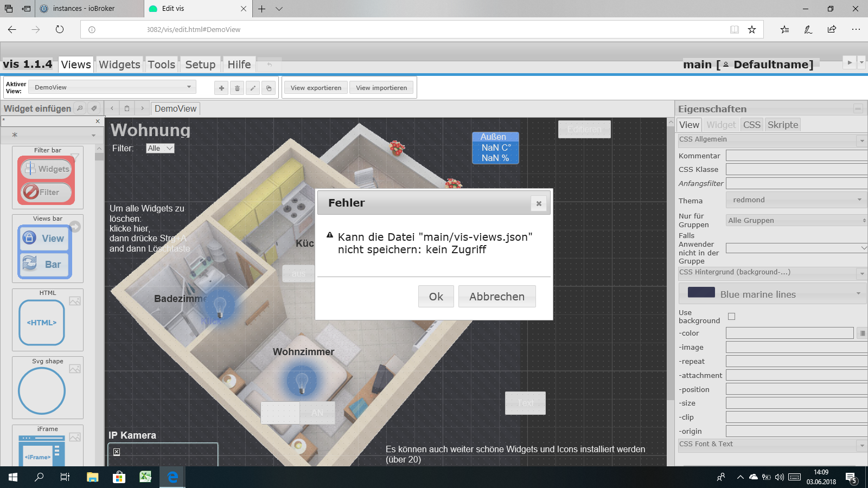Rename view using the pencil icon
Screen dimensions: 868x488
tap(253, 88)
